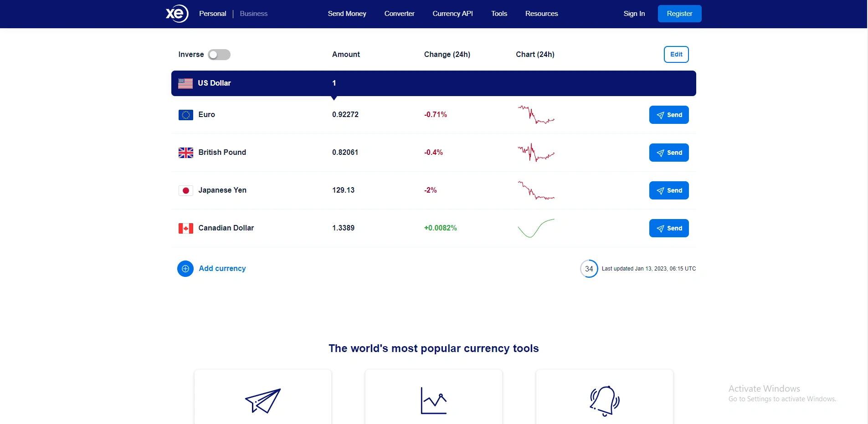Click the Add currency link
868x424 pixels.
click(x=222, y=269)
